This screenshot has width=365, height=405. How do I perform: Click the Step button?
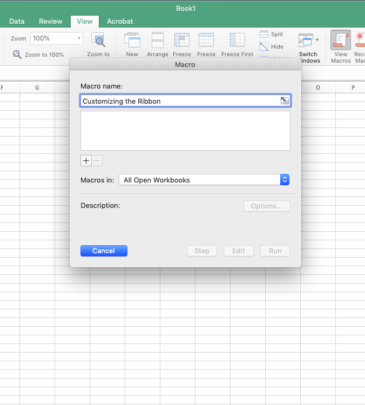[202, 251]
